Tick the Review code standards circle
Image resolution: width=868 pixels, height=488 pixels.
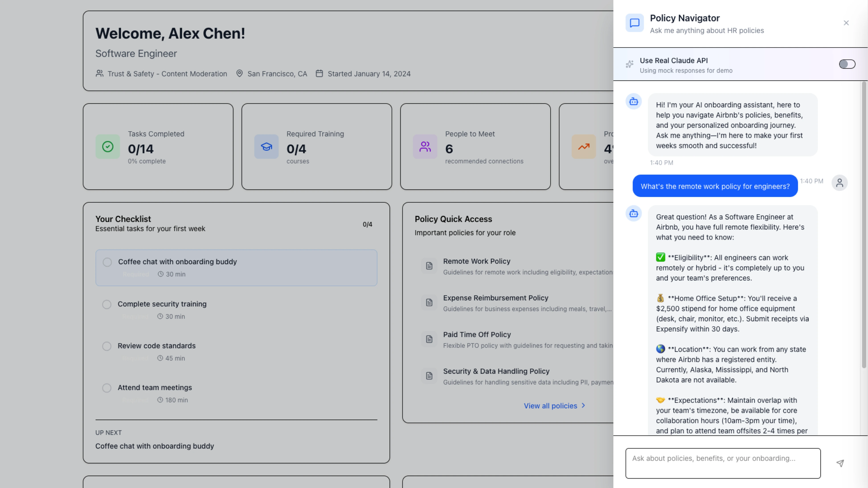[x=107, y=346]
